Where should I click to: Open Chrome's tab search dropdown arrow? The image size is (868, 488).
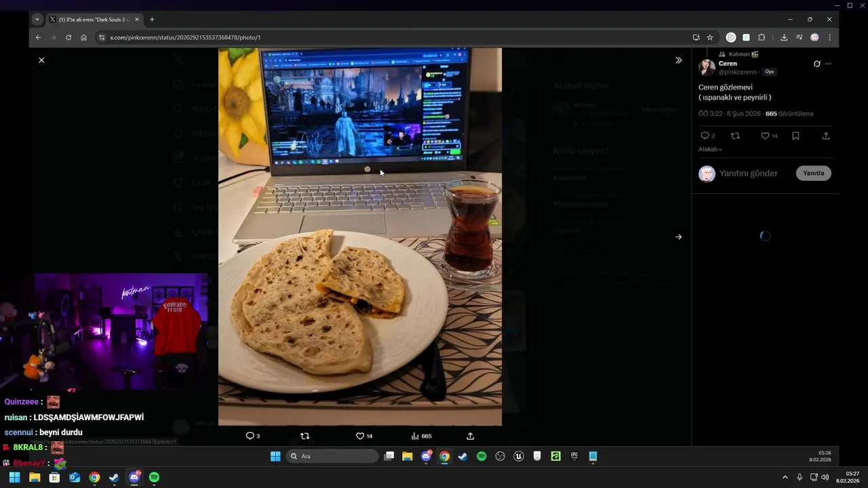tap(37, 20)
